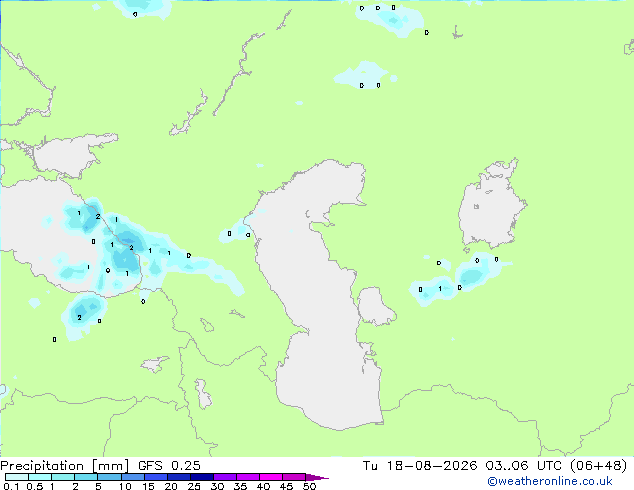The width and height of the screenshot is (634, 490).
Task: Click the '(06+48)' forecast run text
Action: tap(598, 466)
